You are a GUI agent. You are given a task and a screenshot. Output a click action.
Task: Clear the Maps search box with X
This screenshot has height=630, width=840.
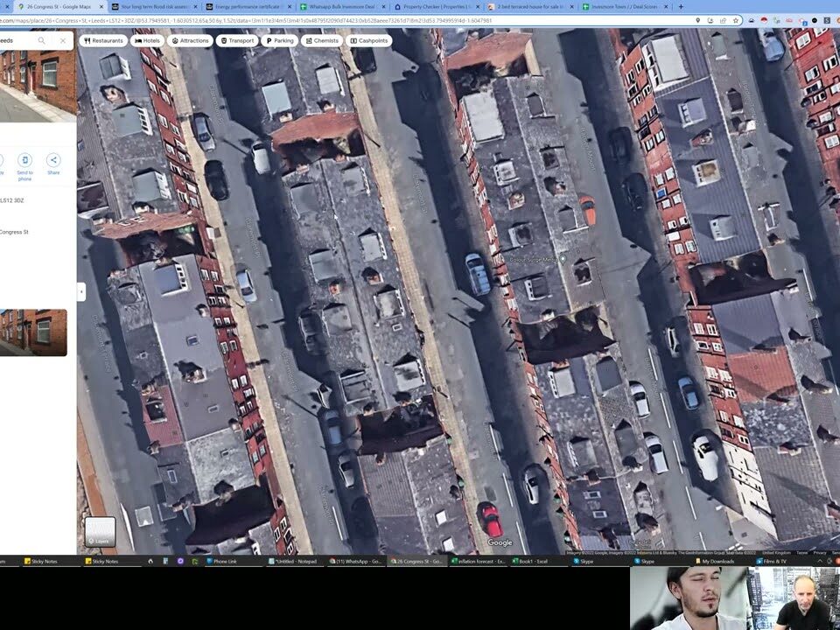click(x=63, y=40)
